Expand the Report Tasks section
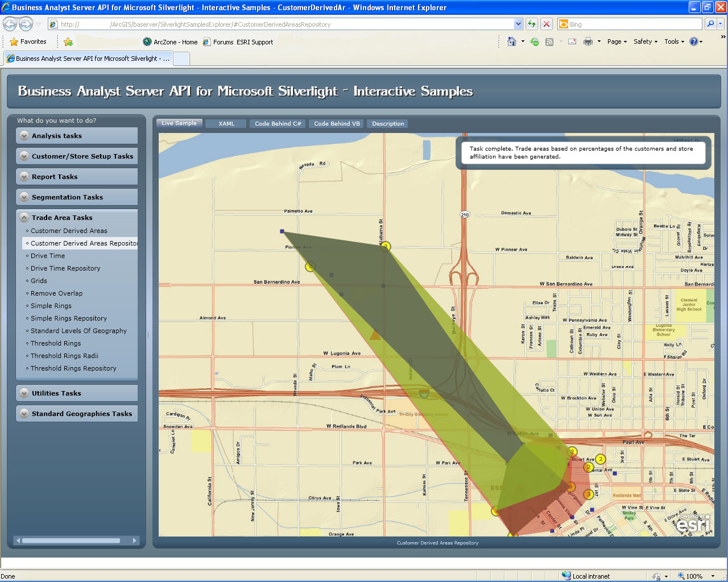 pos(77,177)
